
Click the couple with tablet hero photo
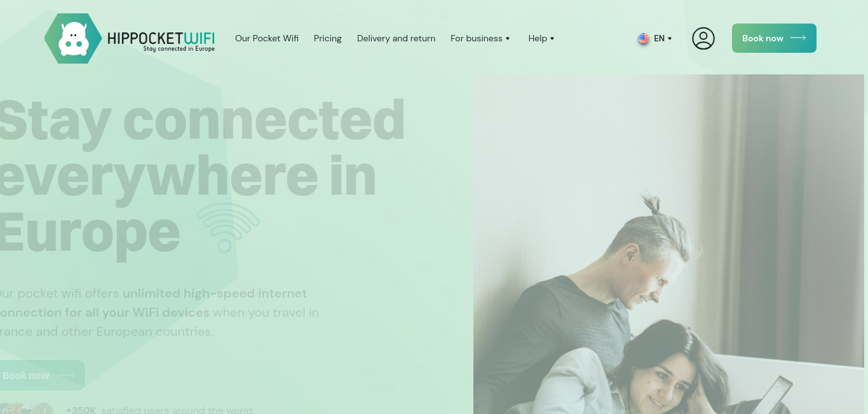(668, 244)
